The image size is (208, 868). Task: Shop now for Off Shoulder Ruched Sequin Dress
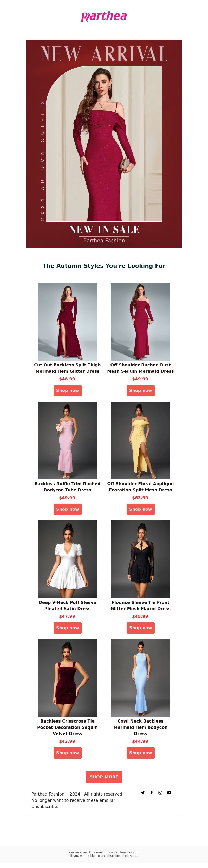[x=141, y=391]
